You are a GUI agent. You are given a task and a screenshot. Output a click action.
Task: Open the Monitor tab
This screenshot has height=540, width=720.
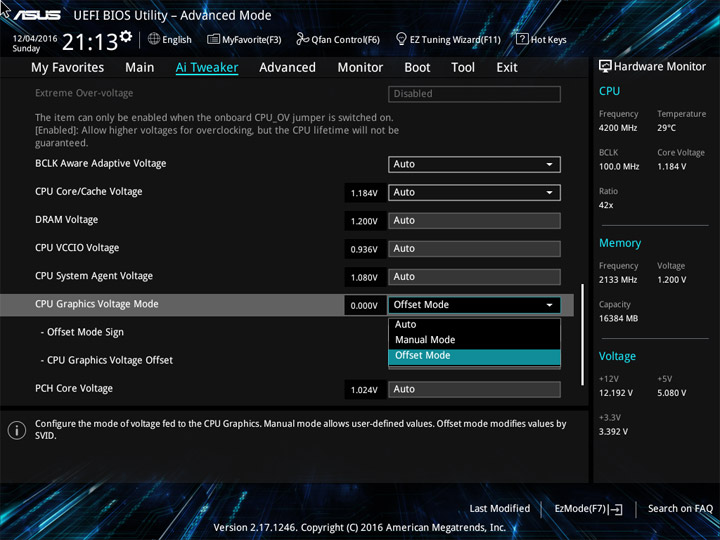(360, 68)
